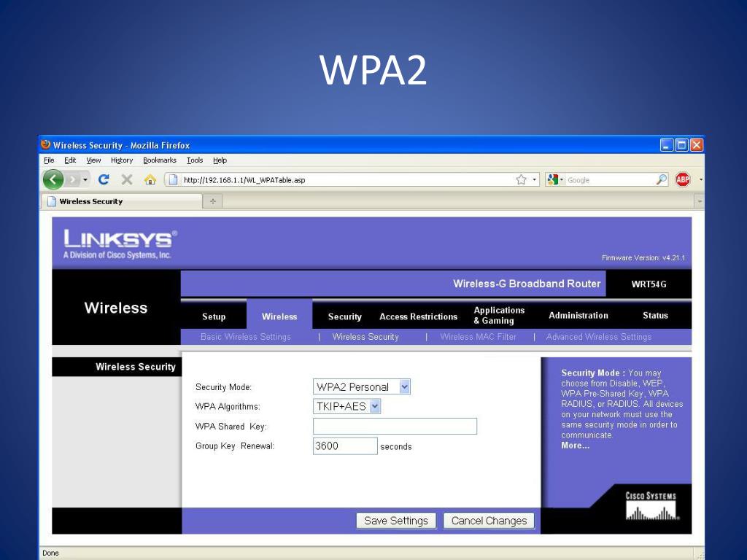This screenshot has height=560, width=747.
Task: Click the Cancel Changes button
Action: [489, 521]
